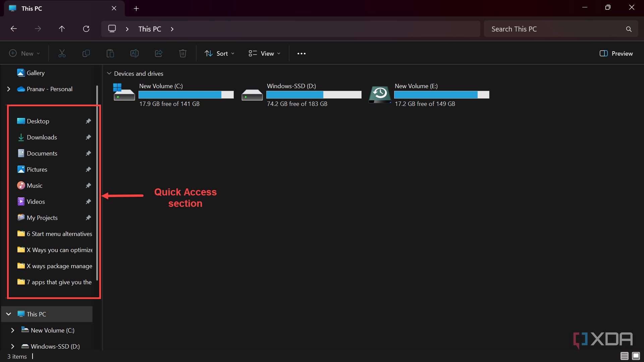Click the Paste clipboard icon
Image resolution: width=644 pixels, height=362 pixels.
click(110, 53)
